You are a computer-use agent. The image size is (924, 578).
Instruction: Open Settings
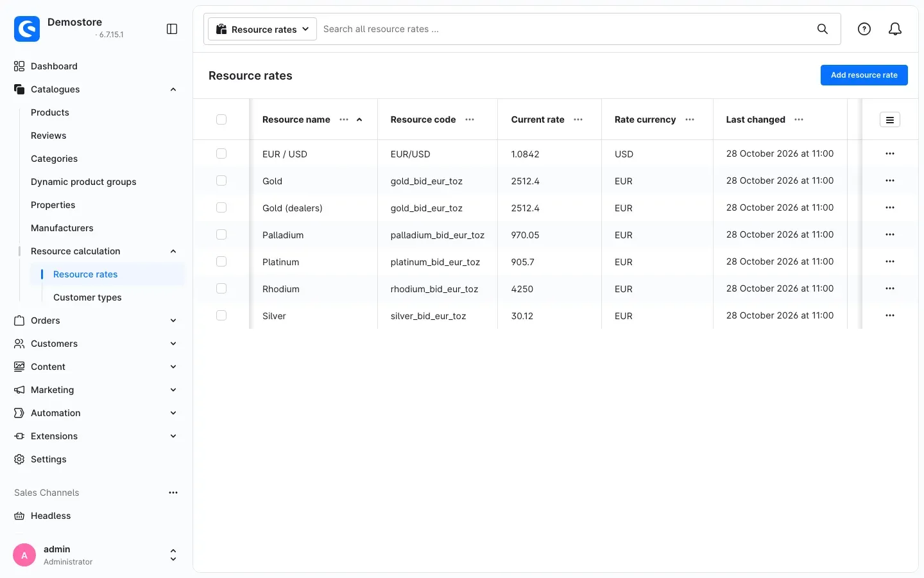[49, 459]
